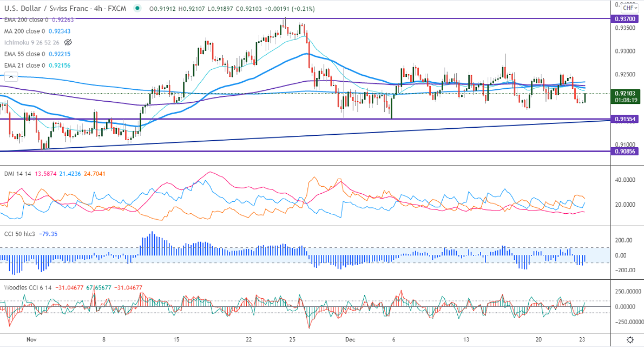Image resolution: width=644 pixels, height=348 pixels.
Task: Click the 20.0000 label on the DMI scale
Action: pyautogui.click(x=625, y=205)
